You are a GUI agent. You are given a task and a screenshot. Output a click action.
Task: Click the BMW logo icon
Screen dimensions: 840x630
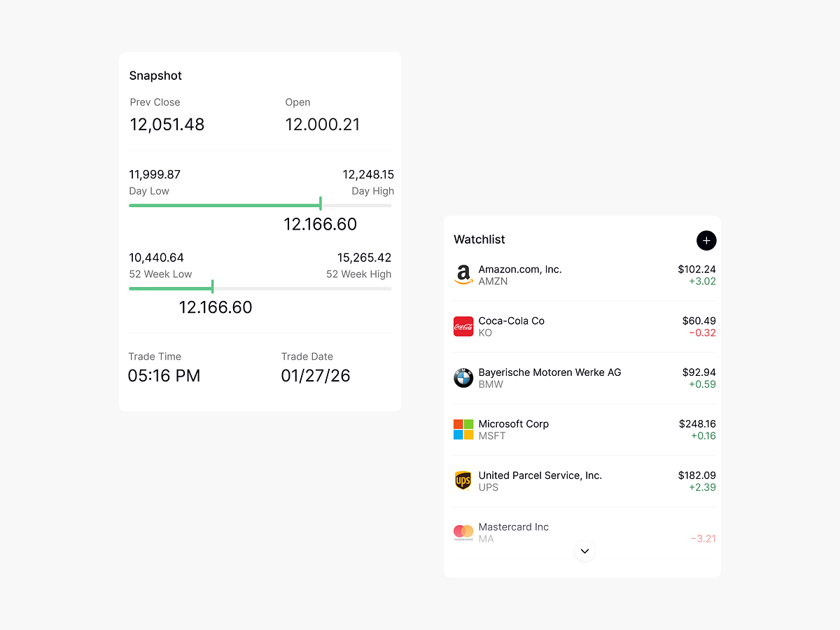(463, 378)
